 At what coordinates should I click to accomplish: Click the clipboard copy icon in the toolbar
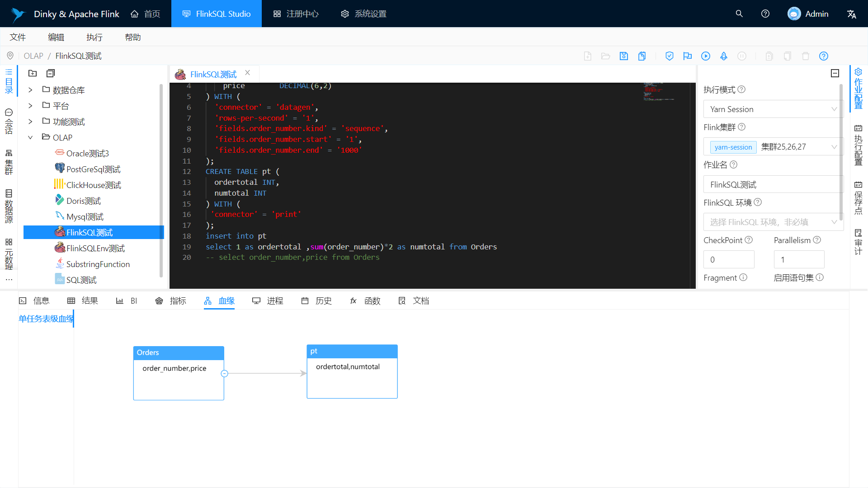642,56
